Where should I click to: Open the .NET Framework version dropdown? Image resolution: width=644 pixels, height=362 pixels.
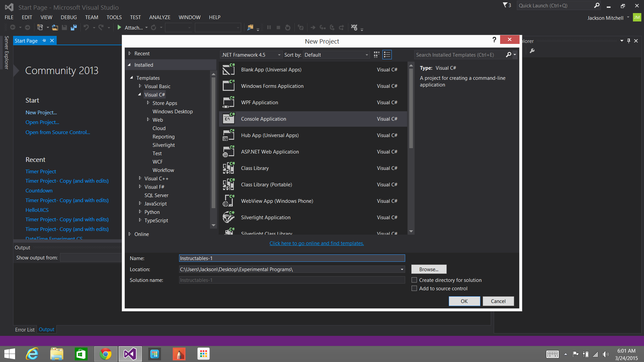pyautogui.click(x=251, y=55)
